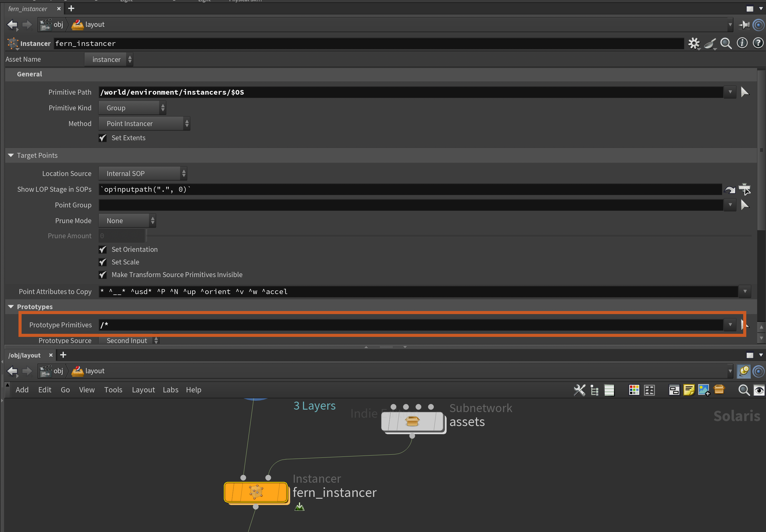766x532 pixels.
Task: Click the network color palette icon
Action: 634,390
